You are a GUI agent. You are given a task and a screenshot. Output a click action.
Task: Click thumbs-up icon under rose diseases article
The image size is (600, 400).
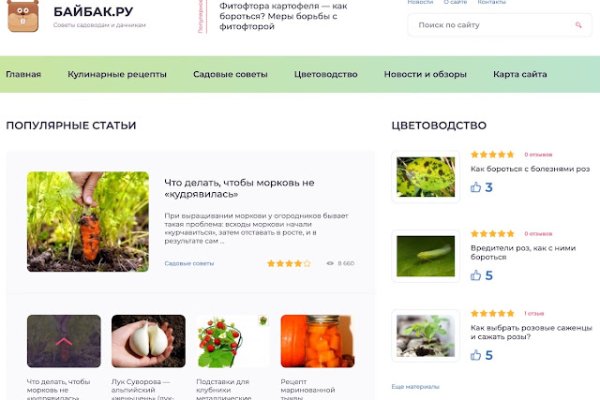click(x=476, y=187)
